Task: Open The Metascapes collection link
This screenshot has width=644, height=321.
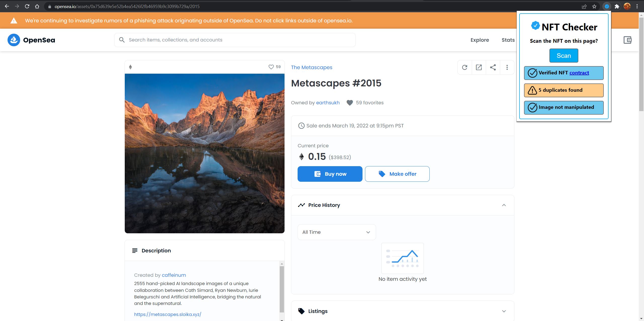Action: coord(311,67)
